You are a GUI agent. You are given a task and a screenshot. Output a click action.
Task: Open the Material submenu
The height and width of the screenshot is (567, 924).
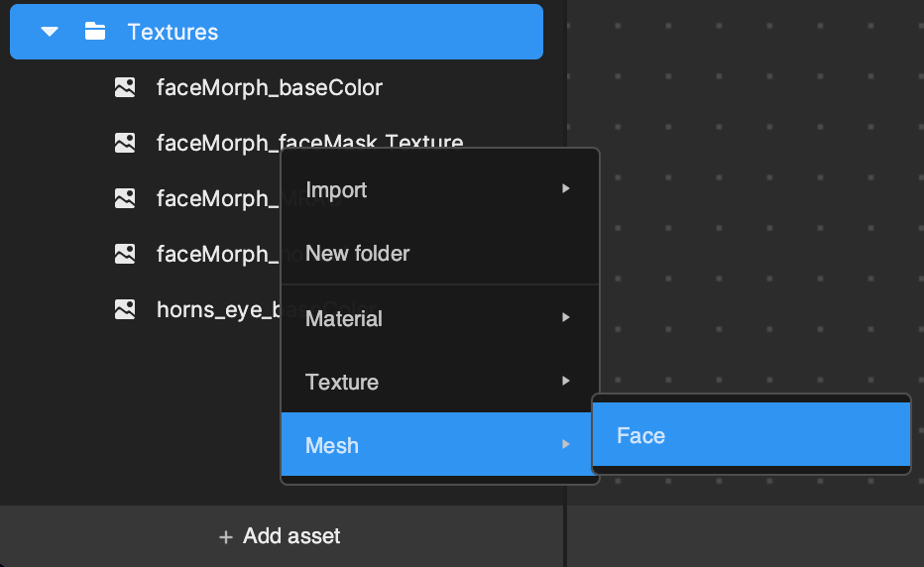(x=344, y=318)
